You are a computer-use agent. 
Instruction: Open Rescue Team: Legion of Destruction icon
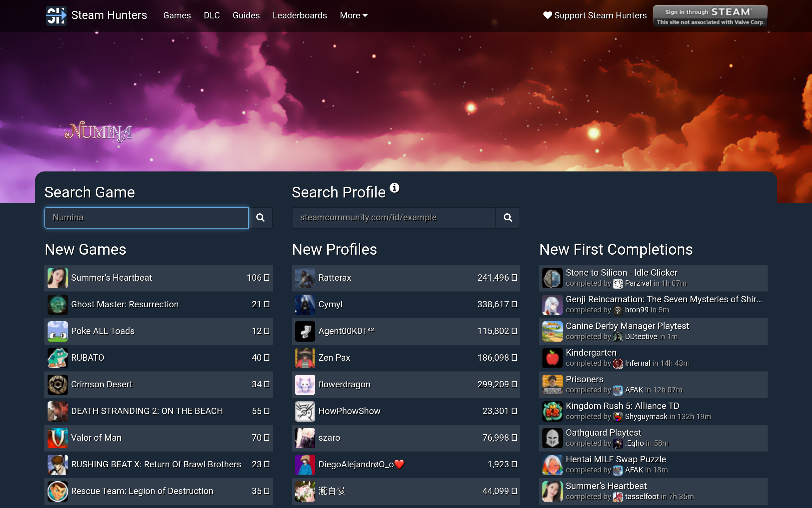(x=57, y=491)
